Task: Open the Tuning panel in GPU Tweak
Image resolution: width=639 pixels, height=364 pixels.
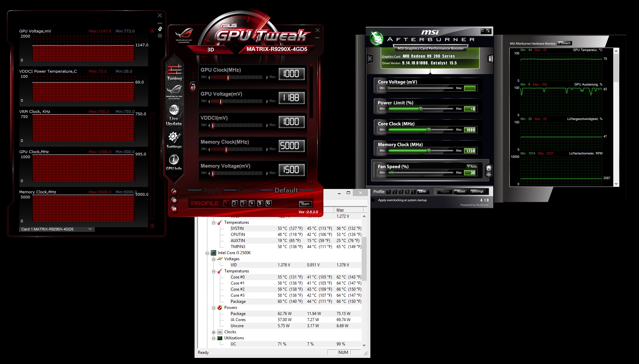Action: [175, 73]
